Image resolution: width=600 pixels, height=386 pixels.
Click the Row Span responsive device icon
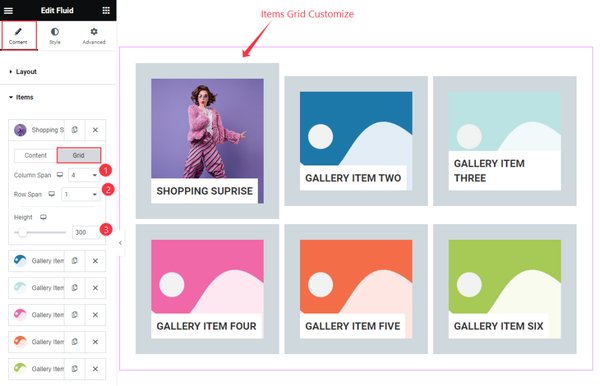click(x=52, y=194)
